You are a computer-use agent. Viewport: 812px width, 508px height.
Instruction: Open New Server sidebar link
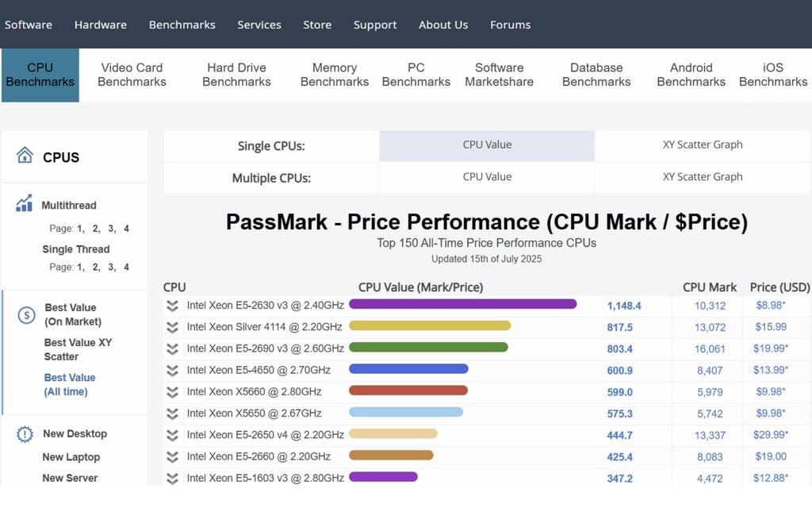pyautogui.click(x=70, y=478)
